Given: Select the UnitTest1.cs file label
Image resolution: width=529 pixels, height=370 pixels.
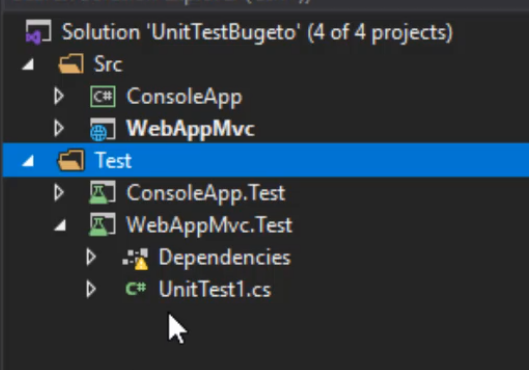Looking at the screenshot, I should [215, 289].
